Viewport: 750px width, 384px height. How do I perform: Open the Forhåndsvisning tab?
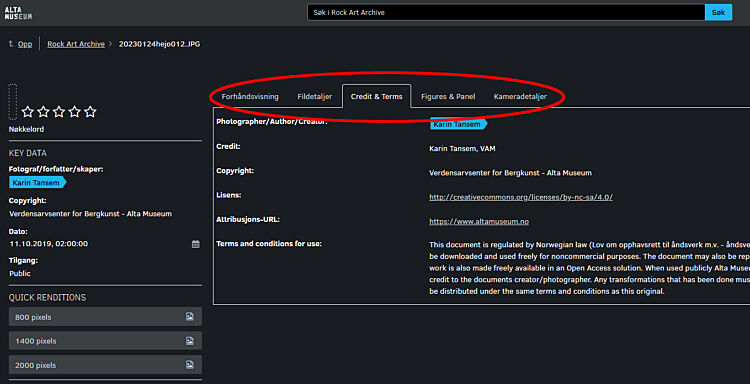(x=250, y=97)
